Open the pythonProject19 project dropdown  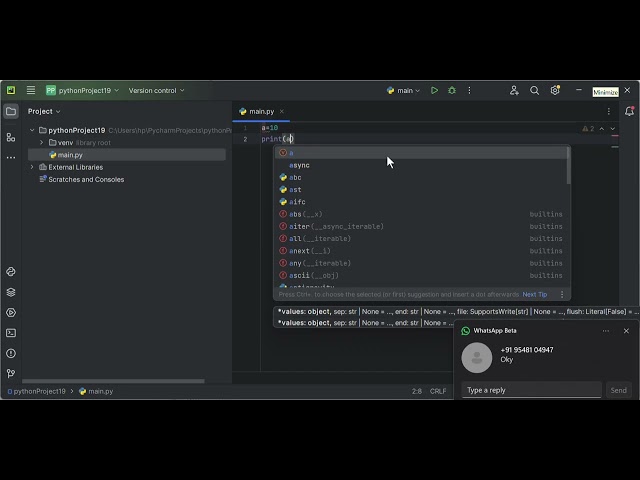[82, 90]
